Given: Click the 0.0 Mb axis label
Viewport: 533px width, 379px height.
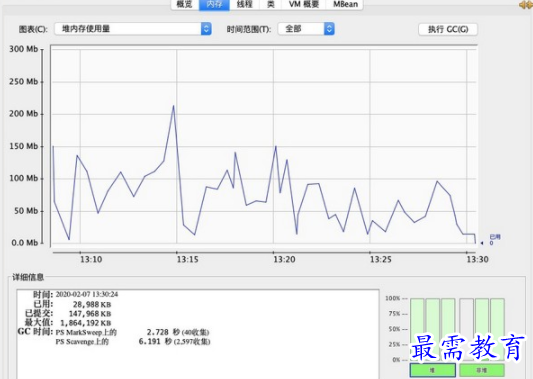Looking at the screenshot, I should [x=24, y=243].
